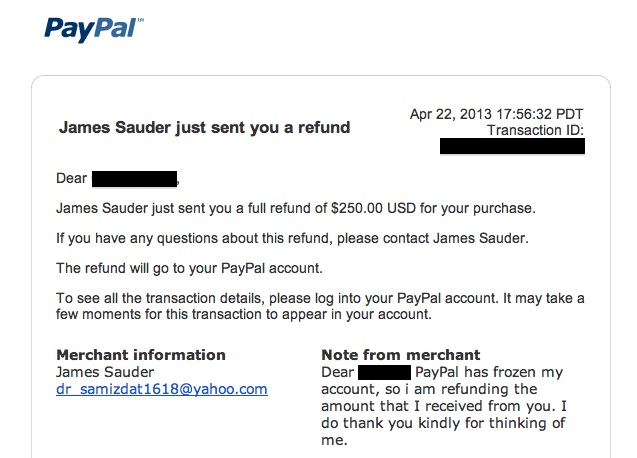Click the Note from merchant heading
The height and width of the screenshot is (458, 637).
point(401,355)
